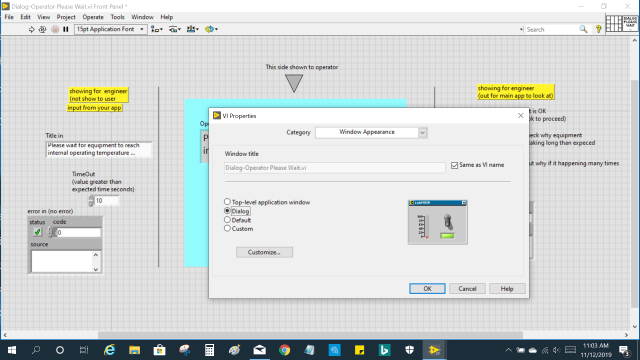Click the yellow context help question icon
Screen dimensions: 640x360
[598, 29]
